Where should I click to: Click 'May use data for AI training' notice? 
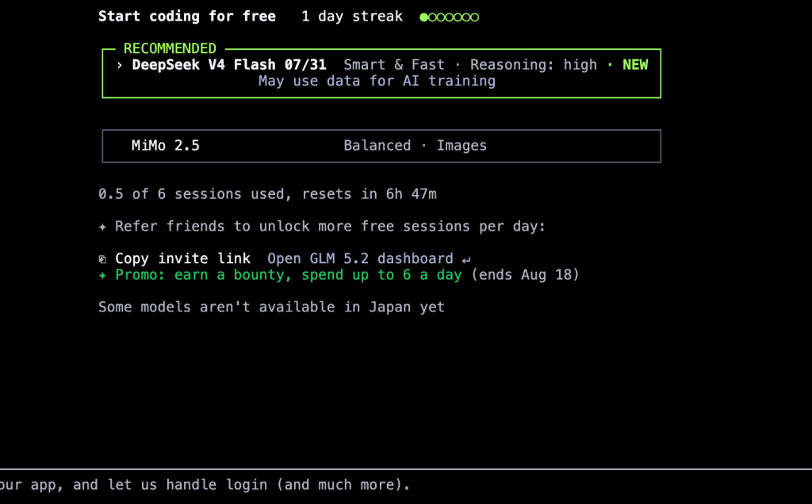[x=377, y=82]
